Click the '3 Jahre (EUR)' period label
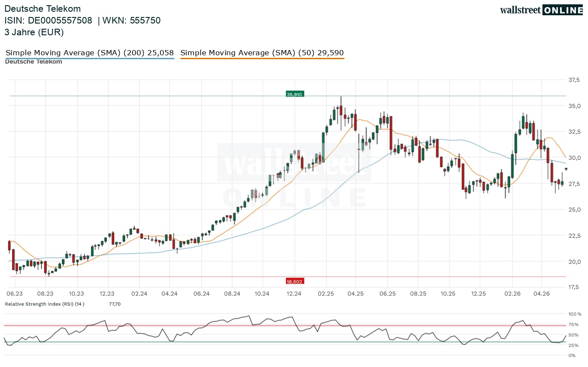This screenshot has width=588, height=367. (34, 32)
